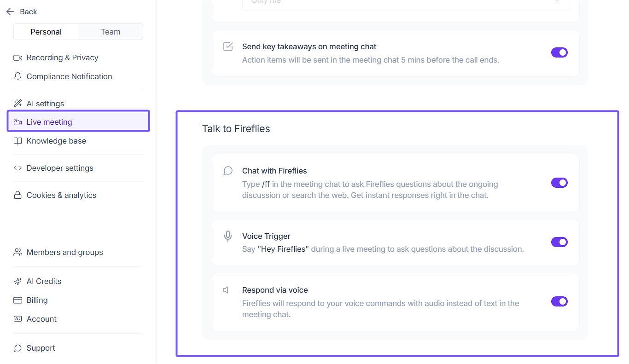
Task: Switch to the Personal tab
Action: [x=46, y=32]
